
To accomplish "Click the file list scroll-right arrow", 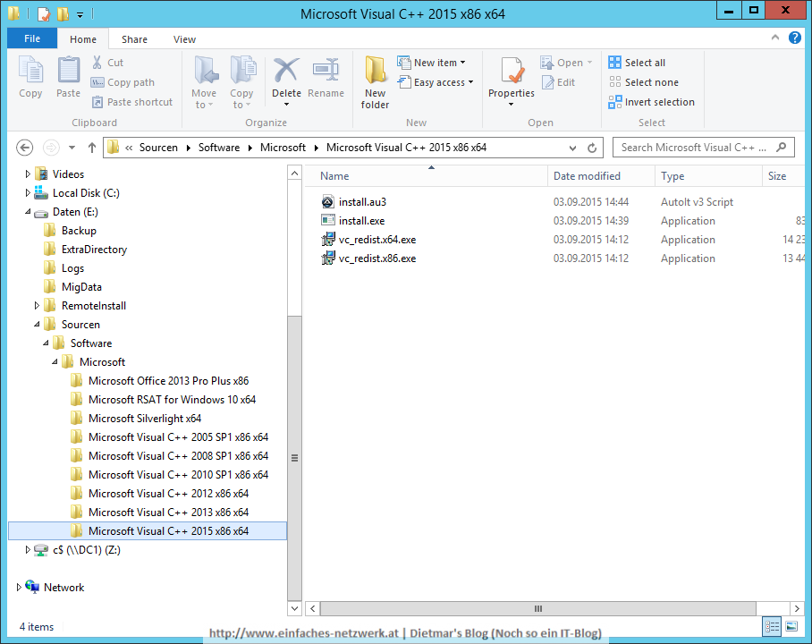I will coord(797,608).
